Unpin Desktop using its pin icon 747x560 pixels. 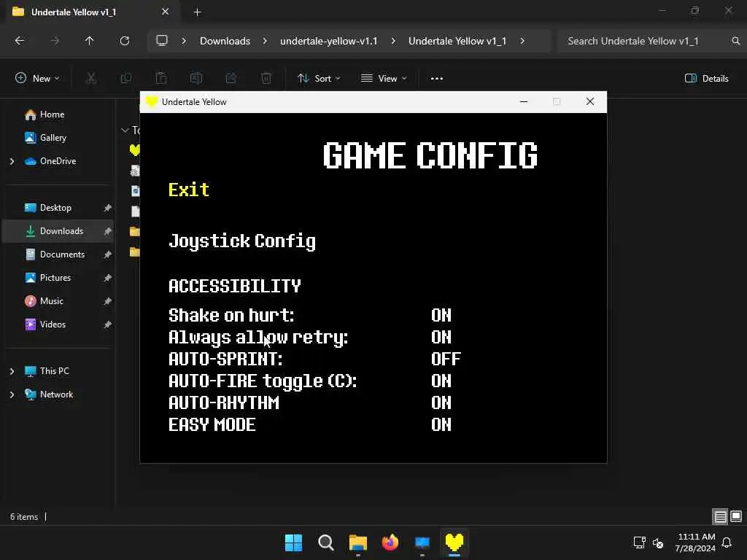click(108, 208)
